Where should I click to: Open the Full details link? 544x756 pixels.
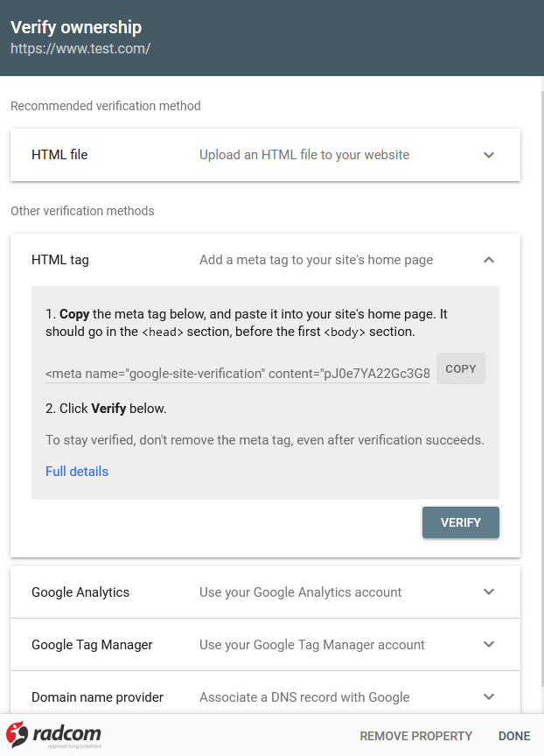(x=76, y=471)
